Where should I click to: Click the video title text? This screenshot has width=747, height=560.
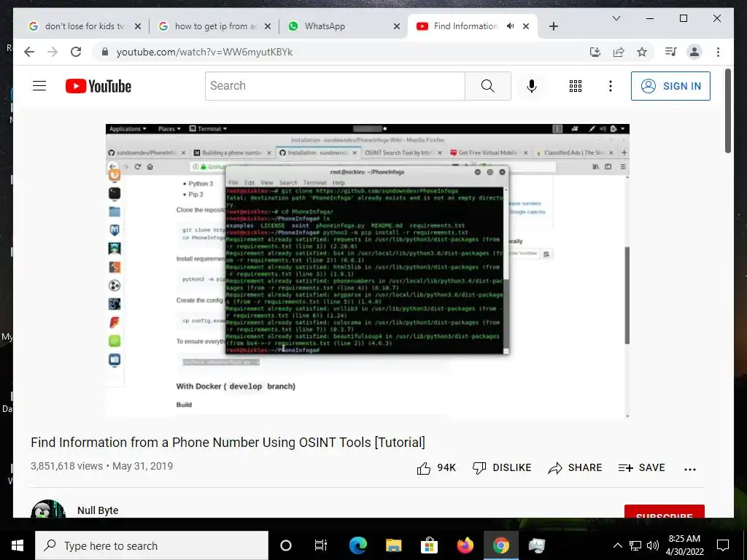click(x=228, y=443)
